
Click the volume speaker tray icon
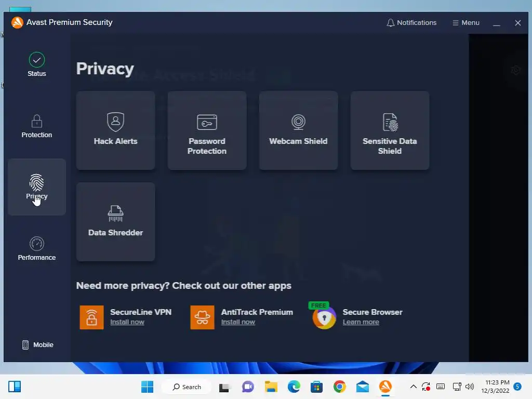470,387
